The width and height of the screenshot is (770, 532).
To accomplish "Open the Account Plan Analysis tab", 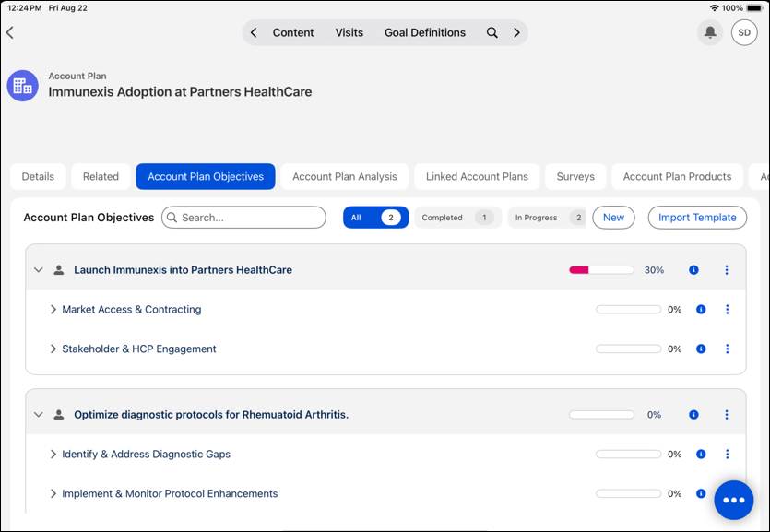I will tap(345, 177).
